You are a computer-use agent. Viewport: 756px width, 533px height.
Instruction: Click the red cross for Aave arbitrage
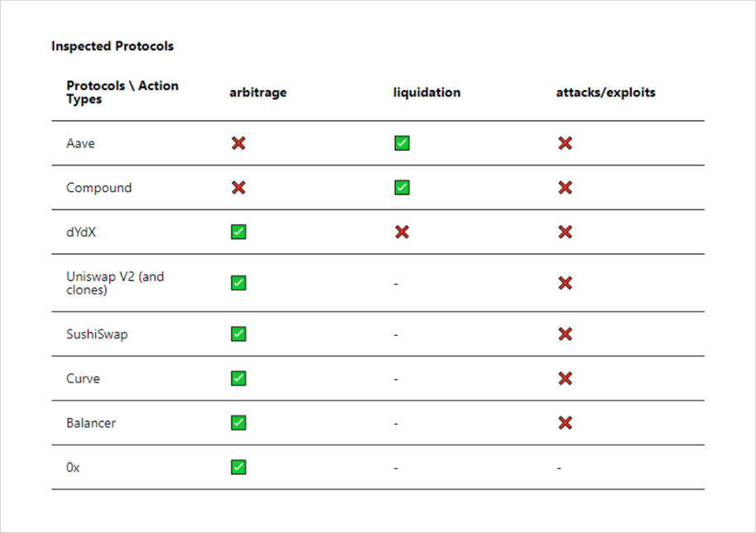point(238,143)
